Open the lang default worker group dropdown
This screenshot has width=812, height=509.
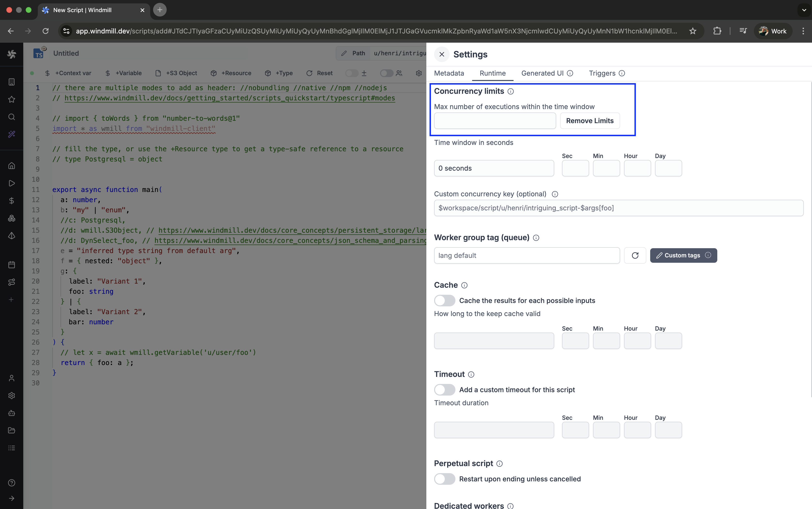(526, 255)
